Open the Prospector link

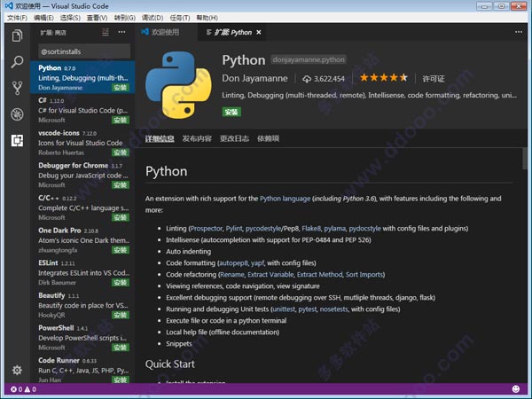(207, 229)
